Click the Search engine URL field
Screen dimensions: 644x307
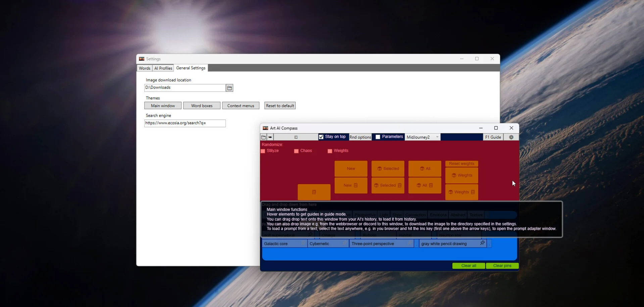[x=185, y=123]
